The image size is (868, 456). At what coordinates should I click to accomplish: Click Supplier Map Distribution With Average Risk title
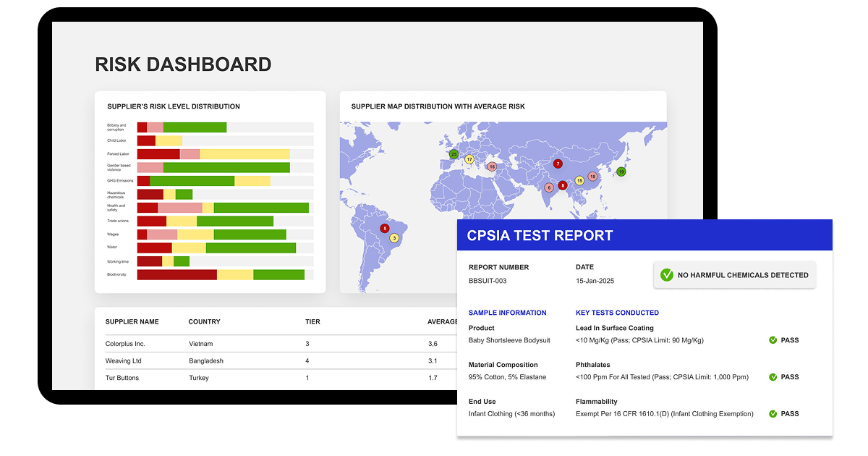438,106
